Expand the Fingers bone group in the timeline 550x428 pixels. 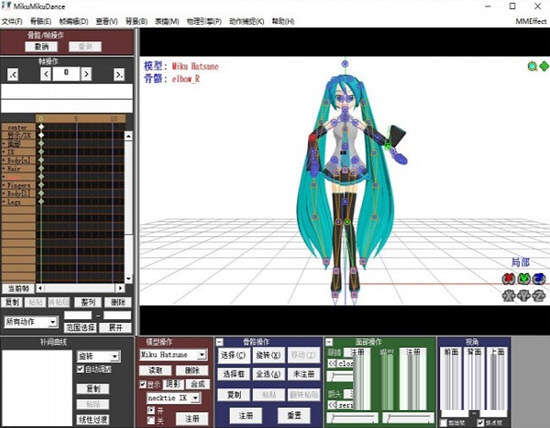point(4,185)
